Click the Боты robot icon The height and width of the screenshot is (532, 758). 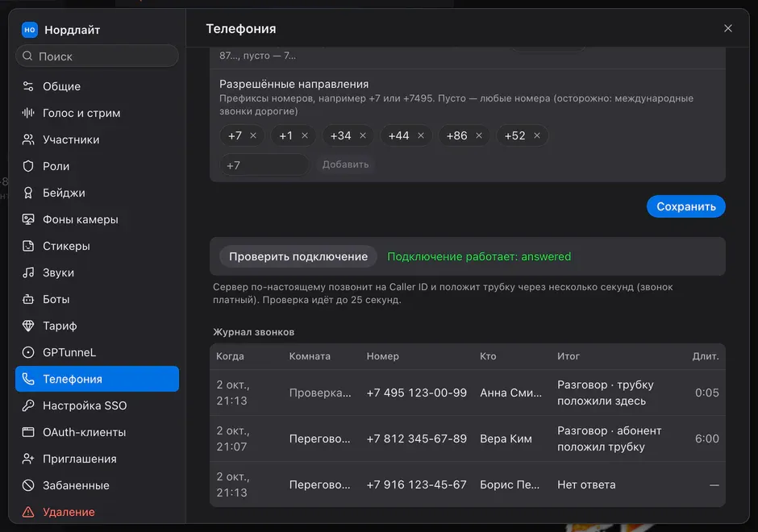coord(28,299)
